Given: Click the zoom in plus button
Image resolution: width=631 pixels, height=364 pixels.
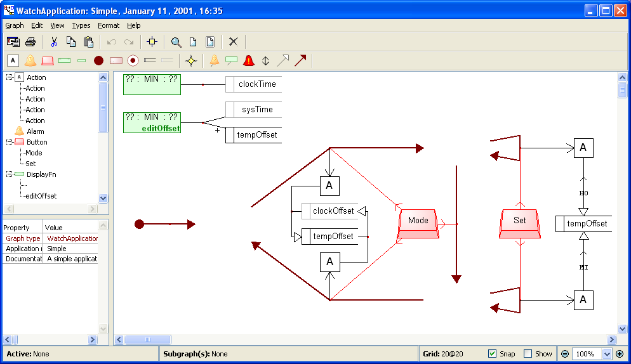Looking at the screenshot, I should pos(620,354).
